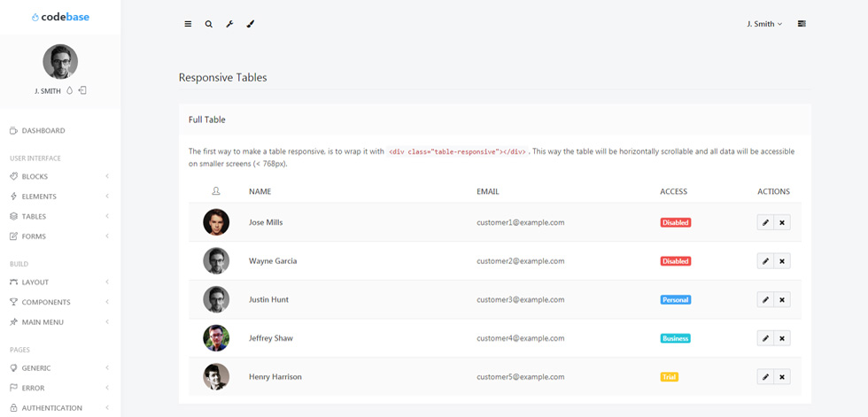Click the Error flag icon in sidebar
The image size is (868, 417).
pyautogui.click(x=14, y=388)
